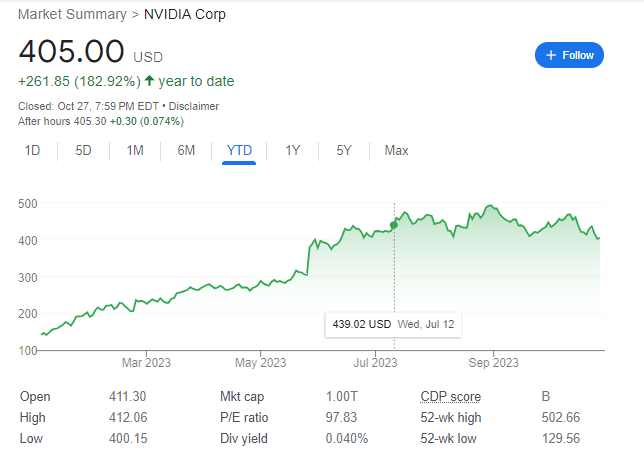Click the NVIDIA Corp title text
This screenshot has height=463, width=644.
pos(185,14)
